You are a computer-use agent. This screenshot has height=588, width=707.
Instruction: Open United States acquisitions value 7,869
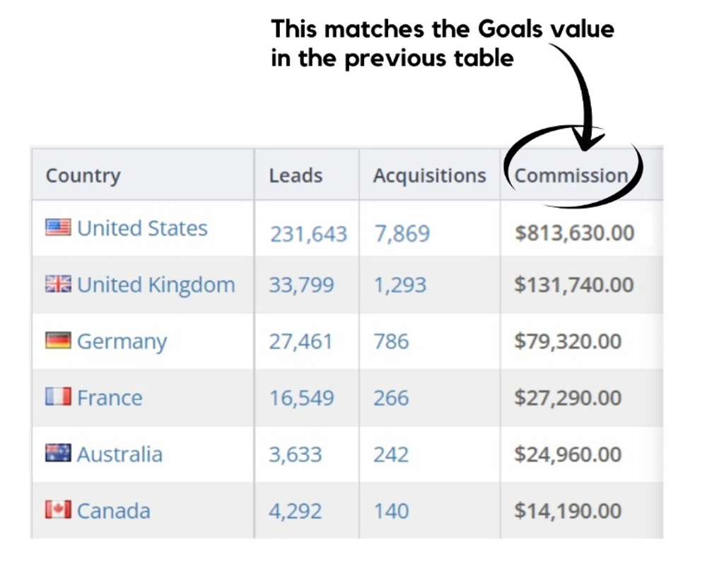[x=402, y=234]
